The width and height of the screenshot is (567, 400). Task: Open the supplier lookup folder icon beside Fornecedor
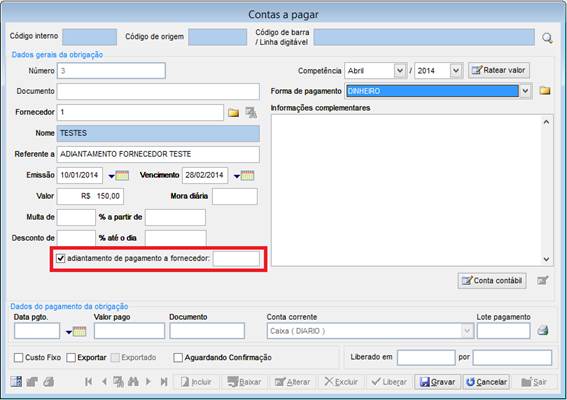click(234, 113)
